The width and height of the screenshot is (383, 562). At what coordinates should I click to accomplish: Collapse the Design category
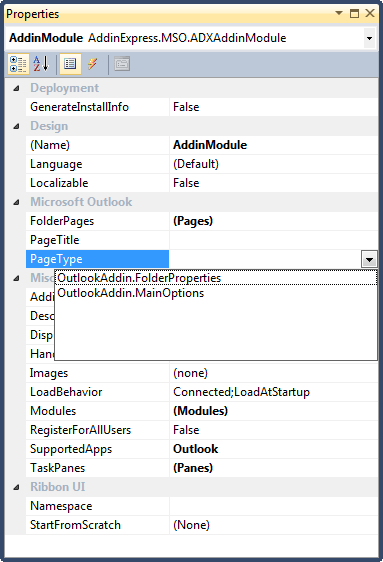coord(16,126)
